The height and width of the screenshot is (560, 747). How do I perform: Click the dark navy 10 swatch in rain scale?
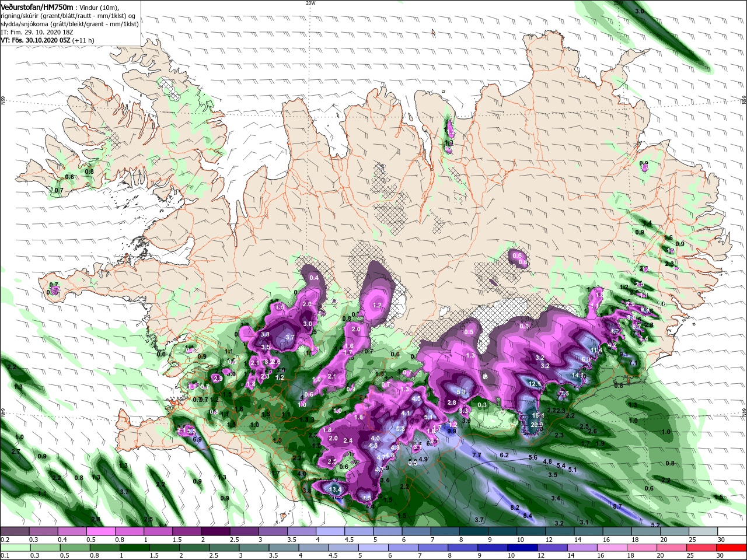pos(521,548)
